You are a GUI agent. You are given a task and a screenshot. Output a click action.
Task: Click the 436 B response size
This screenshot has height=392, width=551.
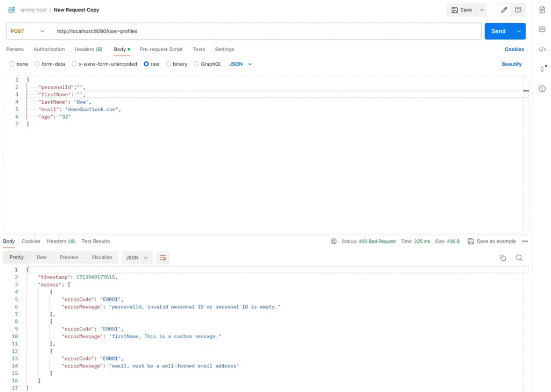[453, 241]
